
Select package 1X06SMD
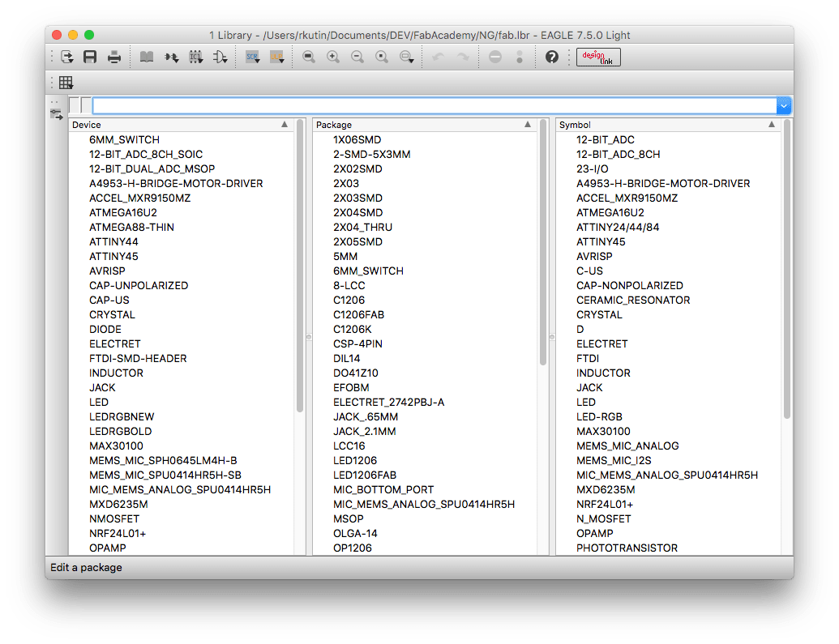pos(357,139)
